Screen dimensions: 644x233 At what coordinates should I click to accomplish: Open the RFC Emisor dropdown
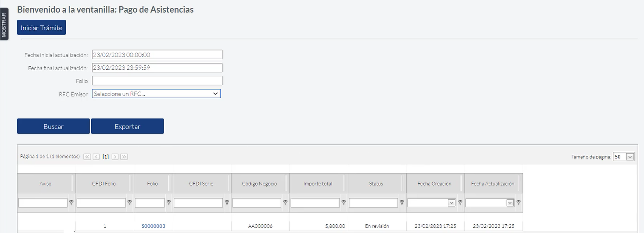click(156, 94)
